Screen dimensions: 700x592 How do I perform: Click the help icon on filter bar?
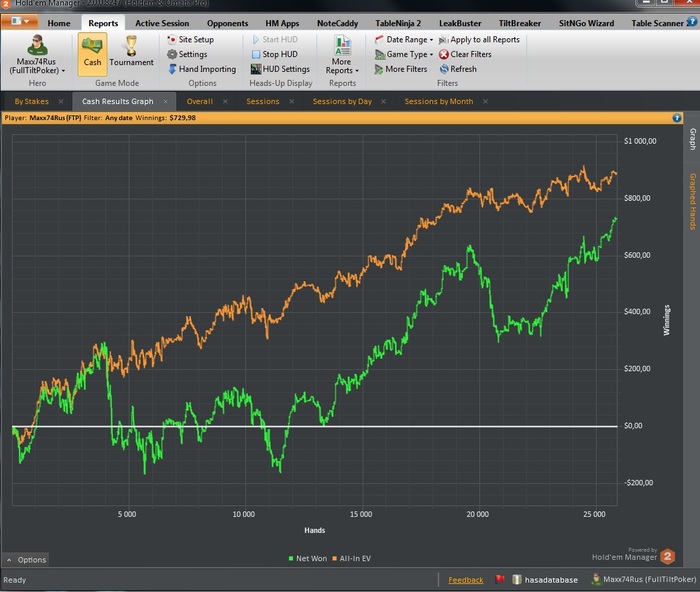tap(677, 118)
